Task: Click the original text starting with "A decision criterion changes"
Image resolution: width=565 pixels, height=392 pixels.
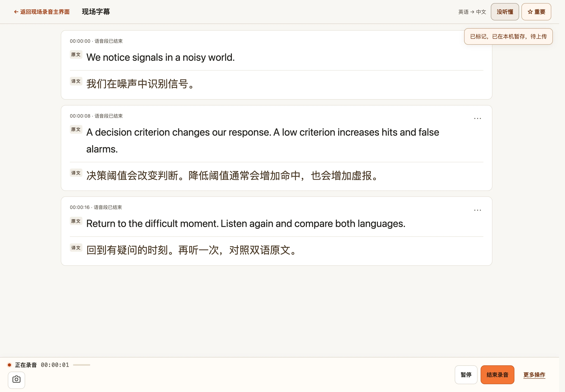Action: tap(262, 141)
